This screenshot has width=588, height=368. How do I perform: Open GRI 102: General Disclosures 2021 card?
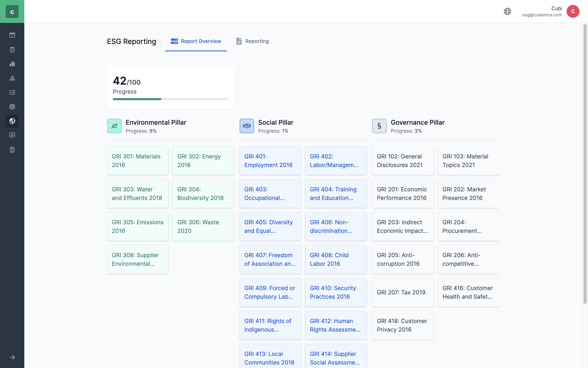(x=403, y=161)
